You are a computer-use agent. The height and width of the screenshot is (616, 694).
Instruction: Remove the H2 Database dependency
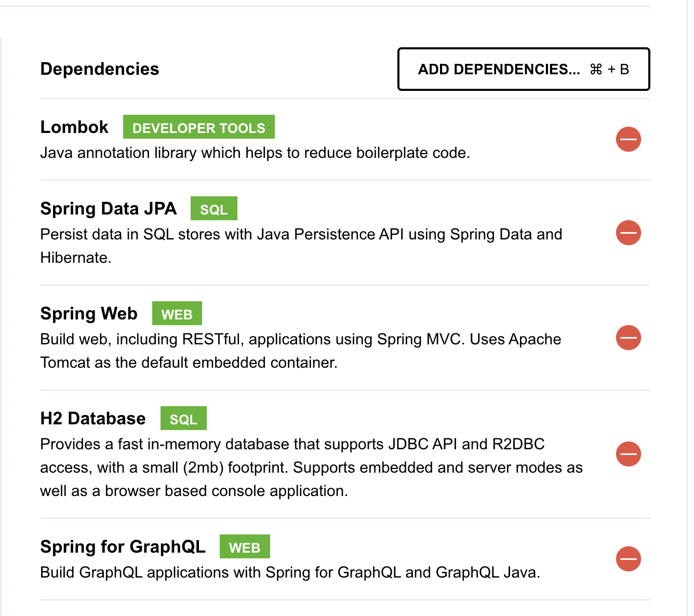tap(628, 454)
